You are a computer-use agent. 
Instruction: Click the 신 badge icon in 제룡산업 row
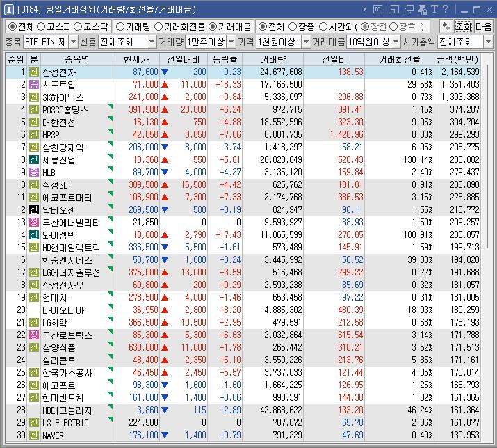pyautogui.click(x=34, y=159)
